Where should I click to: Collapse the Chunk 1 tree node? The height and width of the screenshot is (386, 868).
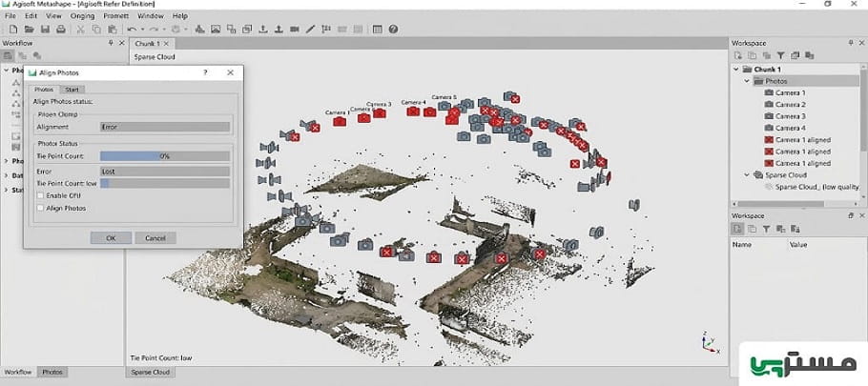pyautogui.click(x=736, y=70)
